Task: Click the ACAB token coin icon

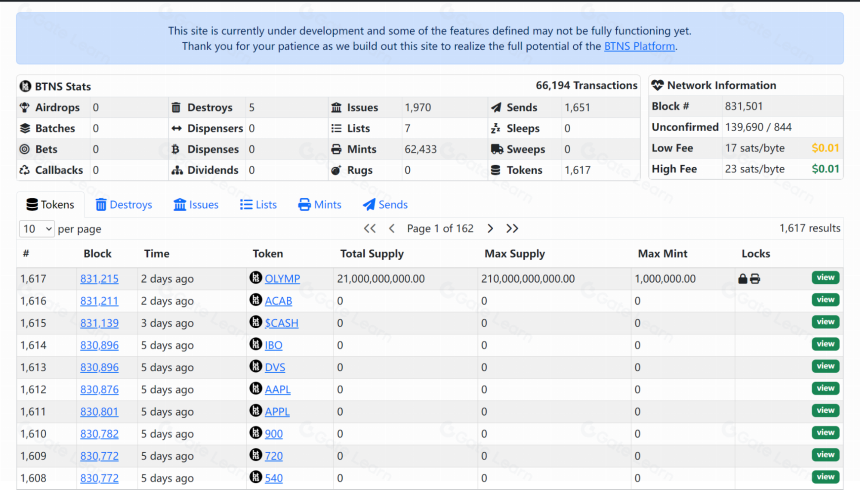Action: (x=256, y=300)
